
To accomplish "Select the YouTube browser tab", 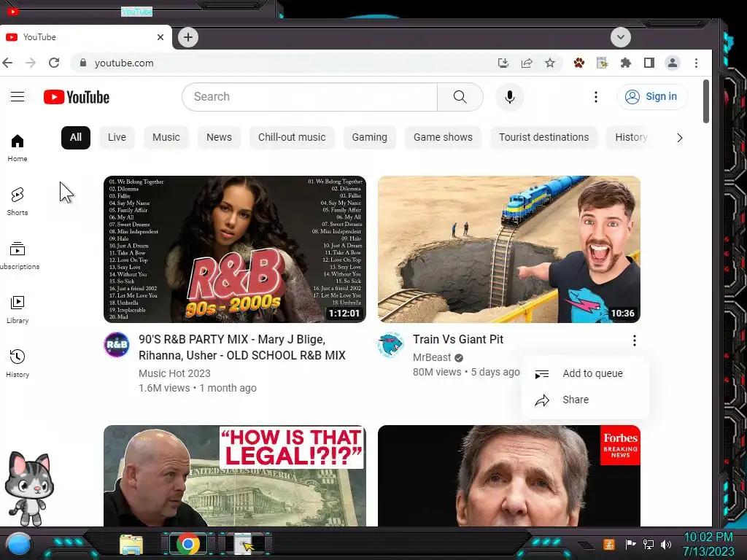I will point(86,37).
